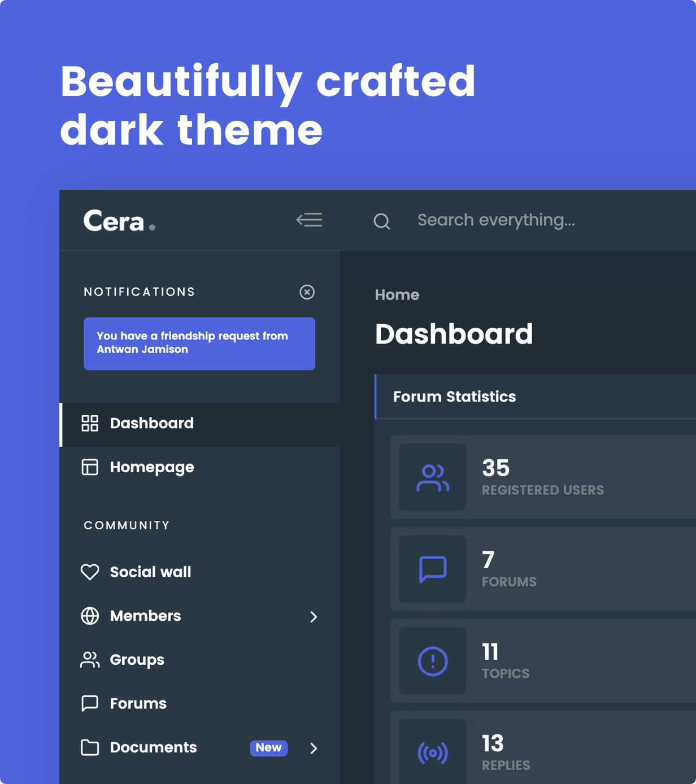Click the Cera logo
This screenshot has width=696, height=784.
coord(119,221)
